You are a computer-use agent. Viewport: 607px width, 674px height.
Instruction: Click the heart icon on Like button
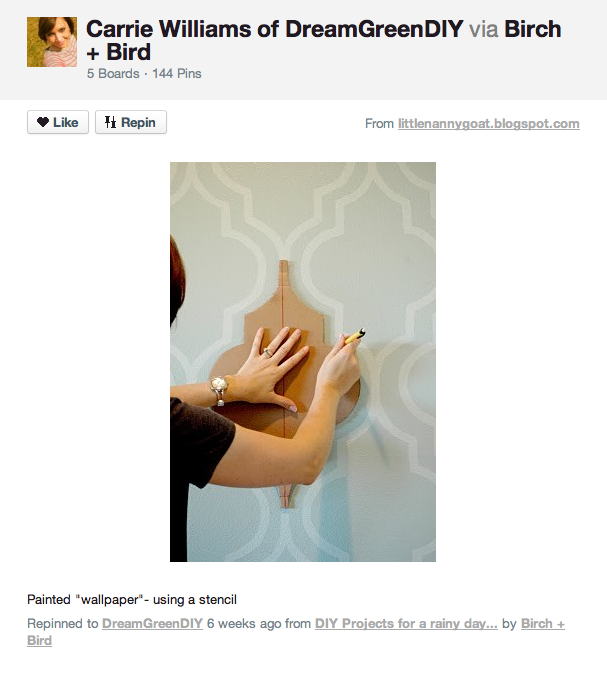[43, 122]
